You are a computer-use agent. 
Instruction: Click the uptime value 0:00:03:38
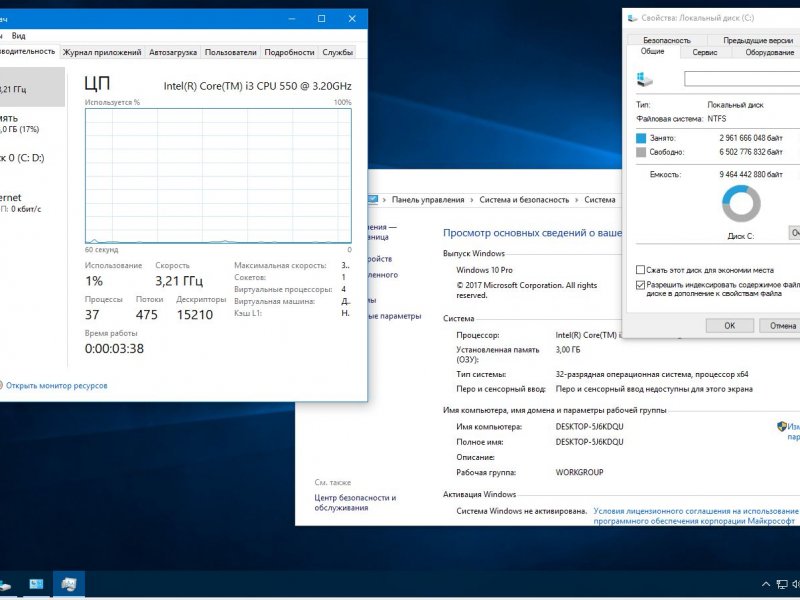[114, 348]
